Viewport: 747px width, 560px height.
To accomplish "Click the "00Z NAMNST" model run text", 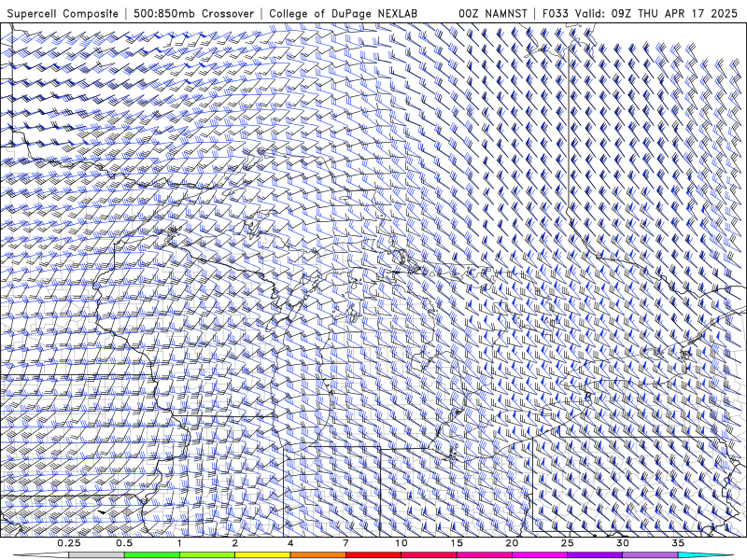I will click(x=493, y=13).
